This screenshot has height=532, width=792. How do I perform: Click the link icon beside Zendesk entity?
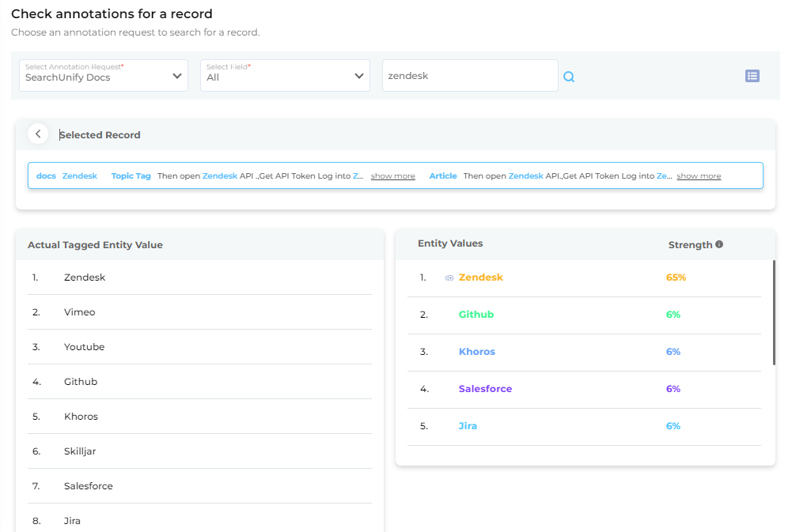[x=449, y=277]
